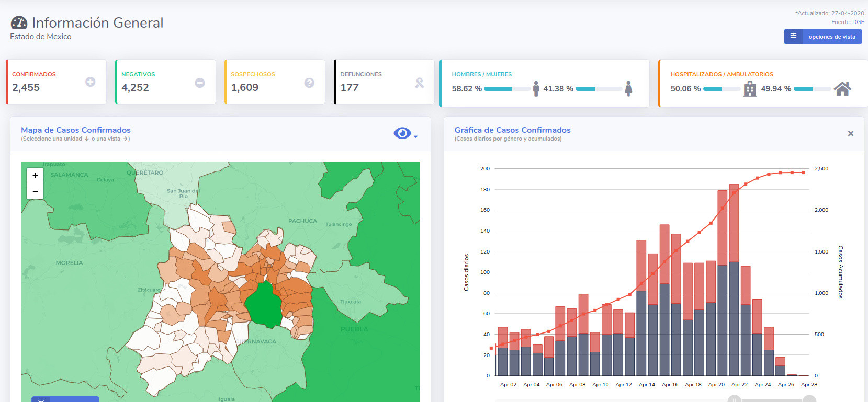The width and height of the screenshot is (868, 402).
Task: Click the house icon for ambulatorios
Action: pos(842,89)
